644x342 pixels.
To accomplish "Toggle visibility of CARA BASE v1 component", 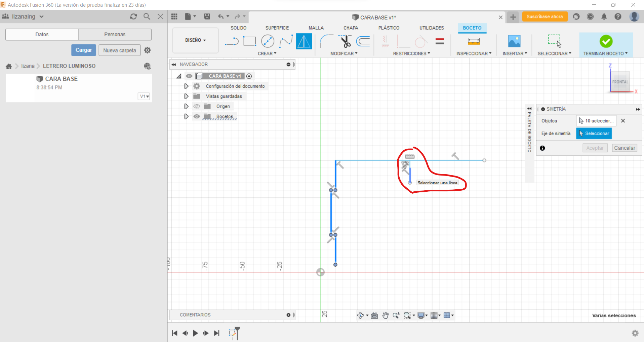I will pos(189,76).
